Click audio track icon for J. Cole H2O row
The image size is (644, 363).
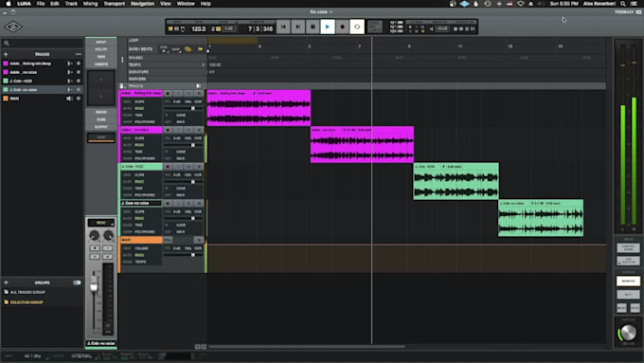point(69,81)
